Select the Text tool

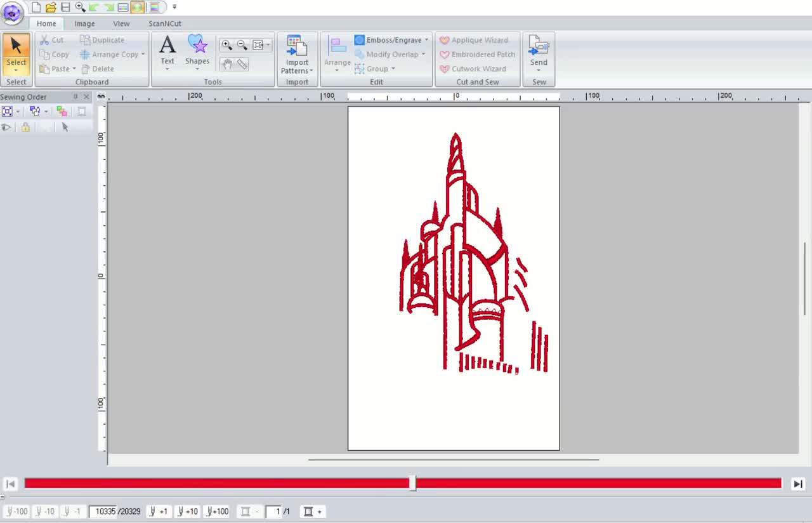pos(167,50)
